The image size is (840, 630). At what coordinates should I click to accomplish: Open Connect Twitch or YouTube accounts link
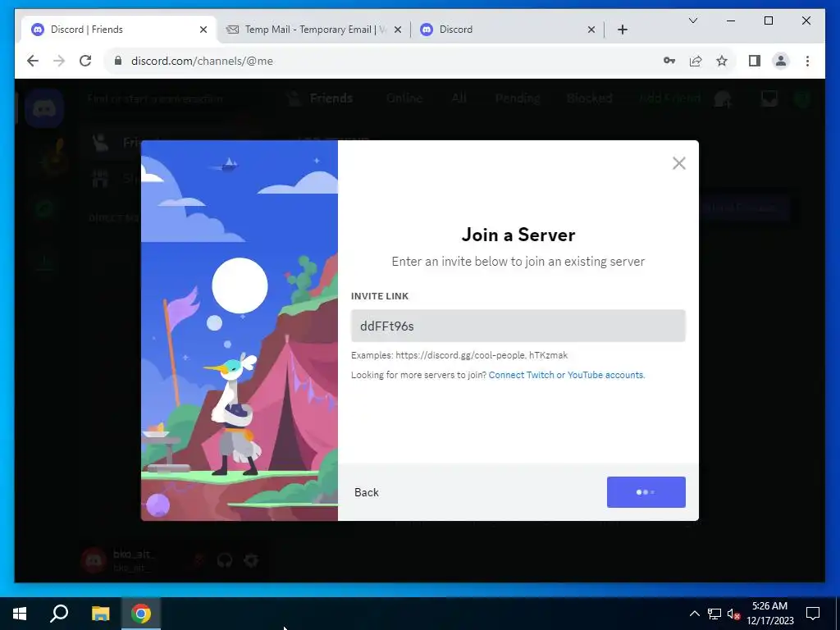567,375
